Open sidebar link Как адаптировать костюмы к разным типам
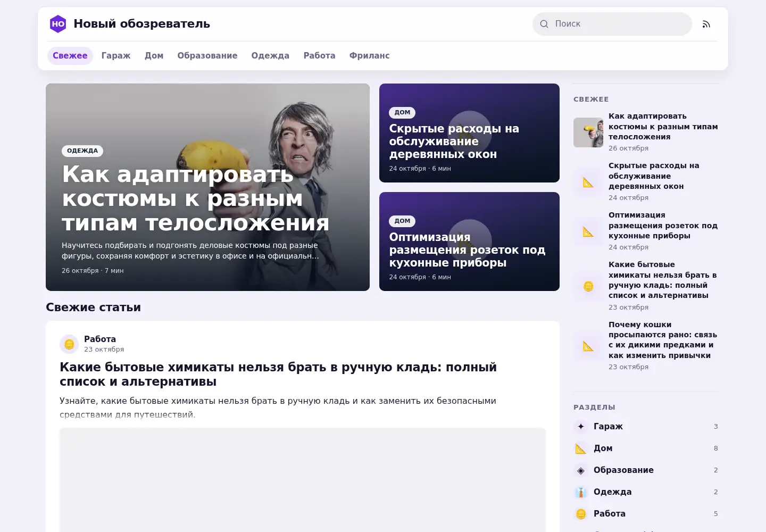This screenshot has width=766, height=532. [x=663, y=127]
